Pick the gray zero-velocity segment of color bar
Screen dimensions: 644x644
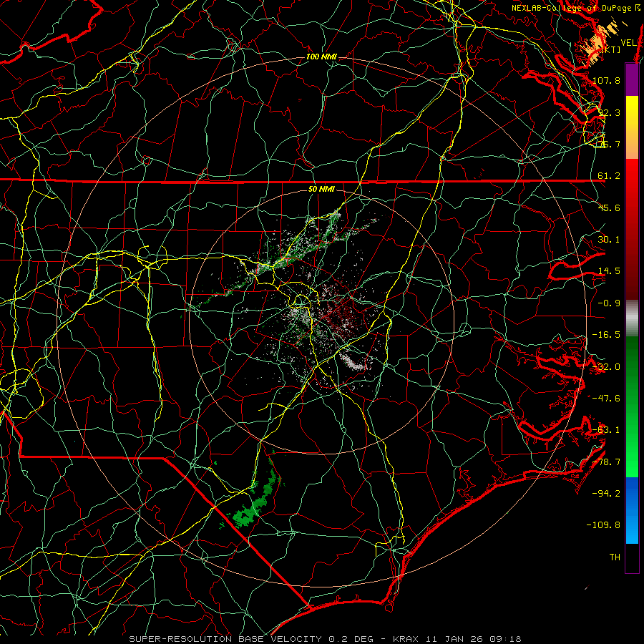tap(632, 318)
